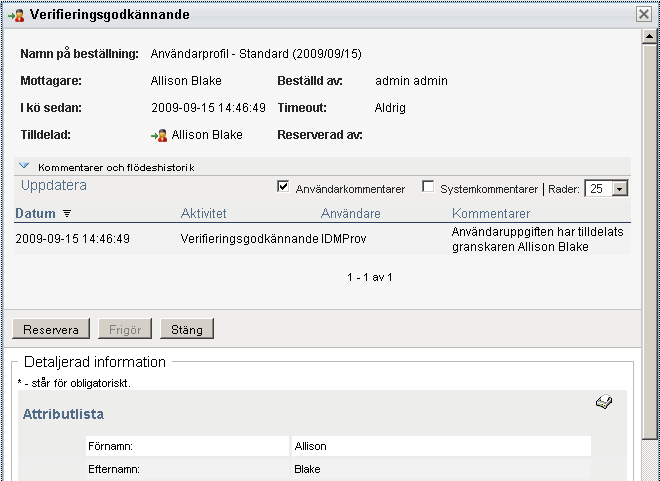Click the Frigör button
660x481 pixels.
[125, 329]
